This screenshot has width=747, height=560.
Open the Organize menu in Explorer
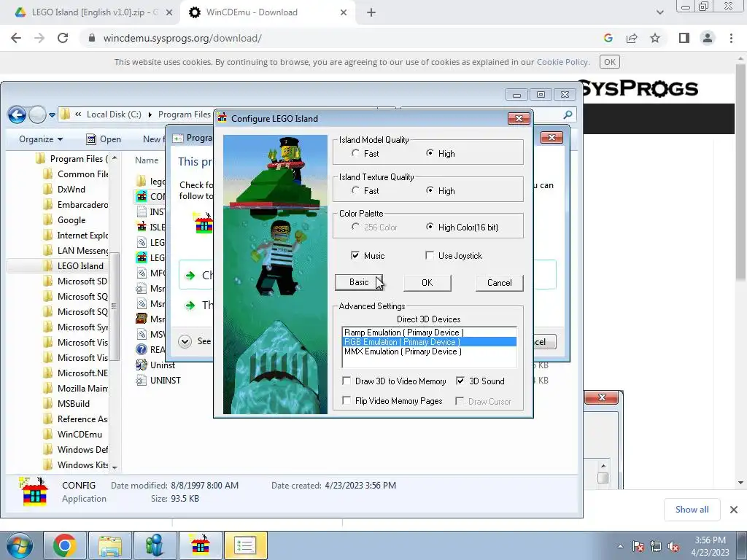[41, 139]
